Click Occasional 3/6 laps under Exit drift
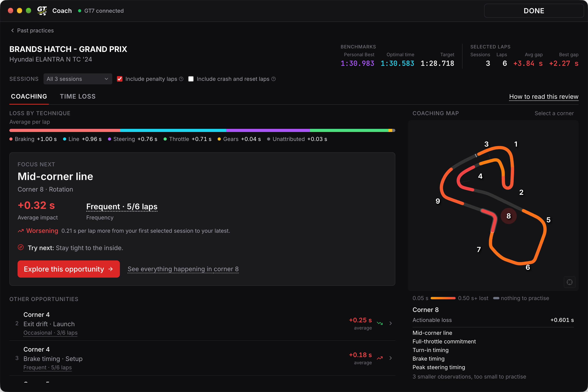The image size is (588, 392). [51, 333]
